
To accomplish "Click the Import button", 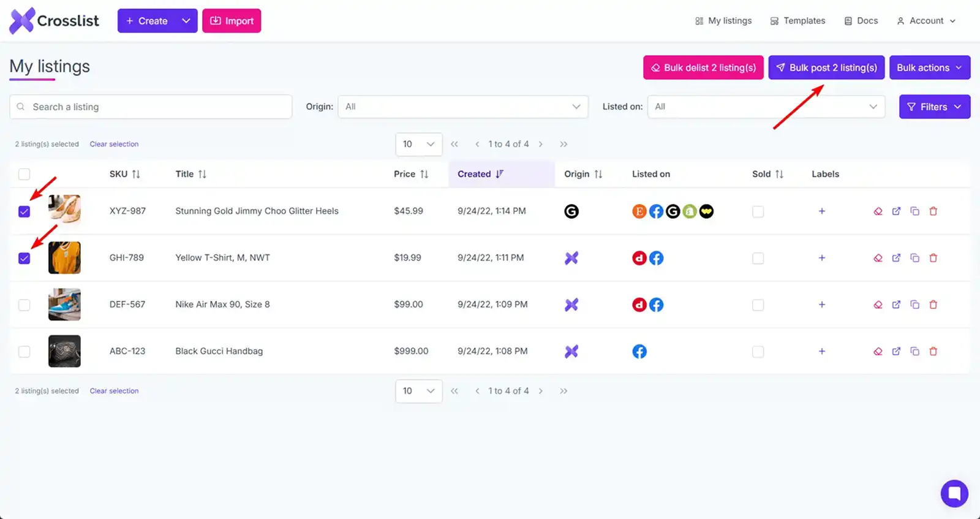I will pyautogui.click(x=232, y=21).
